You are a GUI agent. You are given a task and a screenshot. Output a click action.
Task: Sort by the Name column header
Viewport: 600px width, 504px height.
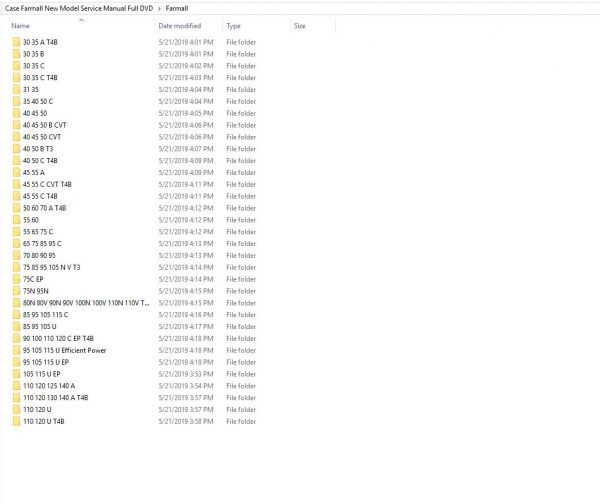pyautogui.click(x=20, y=26)
